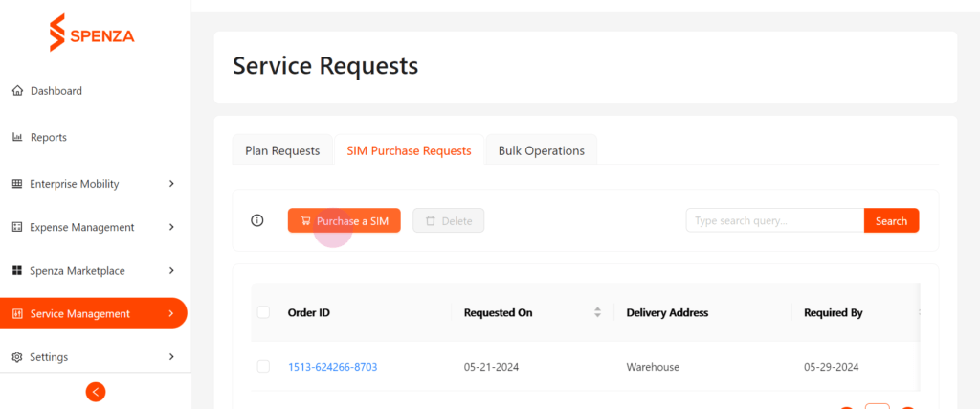Image resolution: width=980 pixels, height=409 pixels.
Task: Click the info circle icon
Action: pos(256,220)
